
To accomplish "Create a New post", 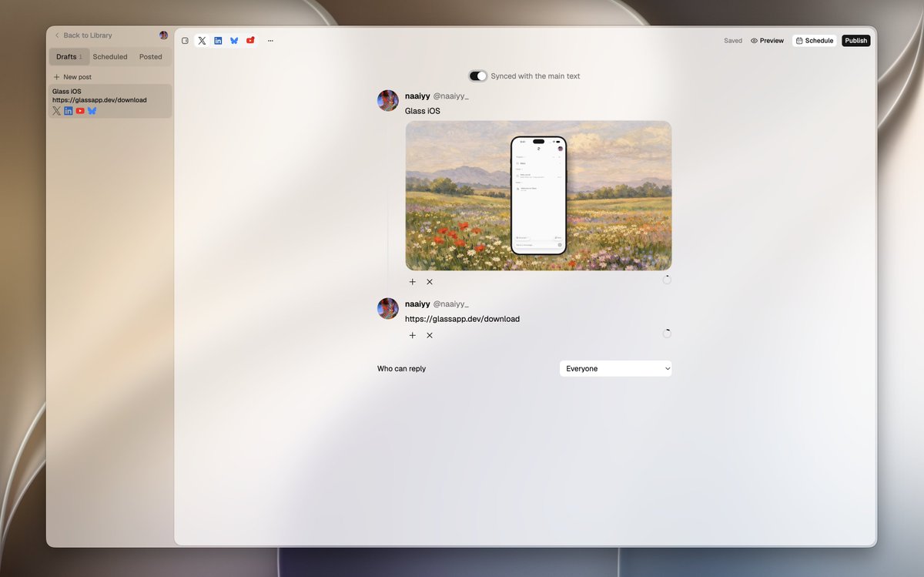I will (x=72, y=77).
